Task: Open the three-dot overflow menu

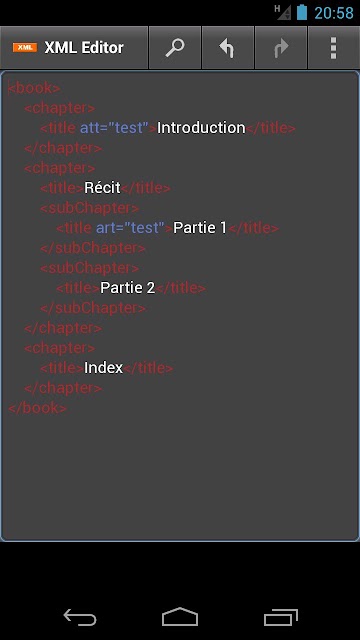Action: click(x=334, y=48)
